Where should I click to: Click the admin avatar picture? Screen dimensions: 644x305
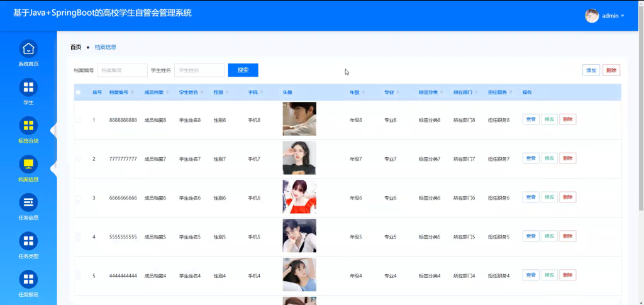pos(592,16)
